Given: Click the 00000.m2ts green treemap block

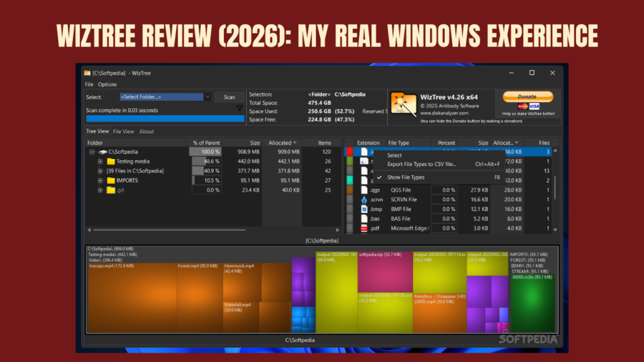Looking at the screenshot, I should tap(533, 304).
